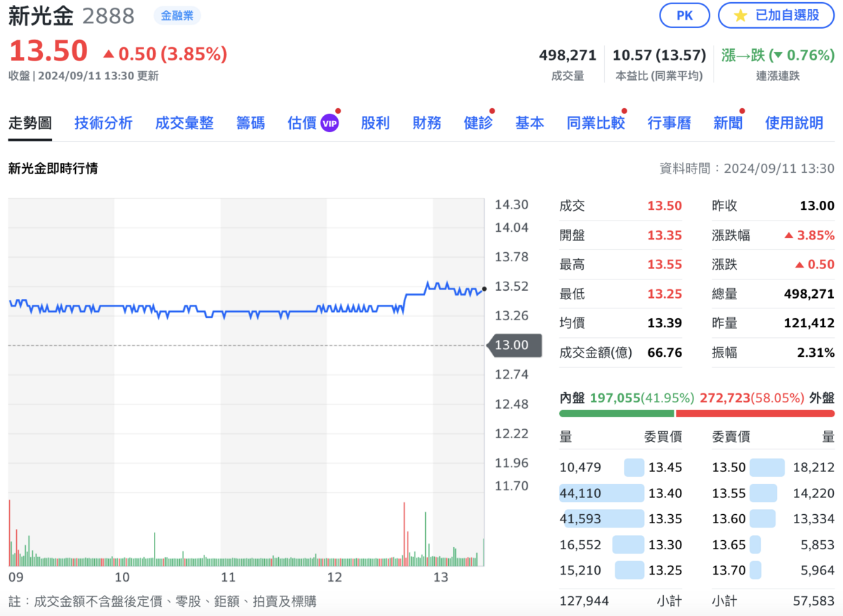This screenshot has width=843, height=616.
Task: Click bid price 13.35 row
Action: [x=621, y=518]
